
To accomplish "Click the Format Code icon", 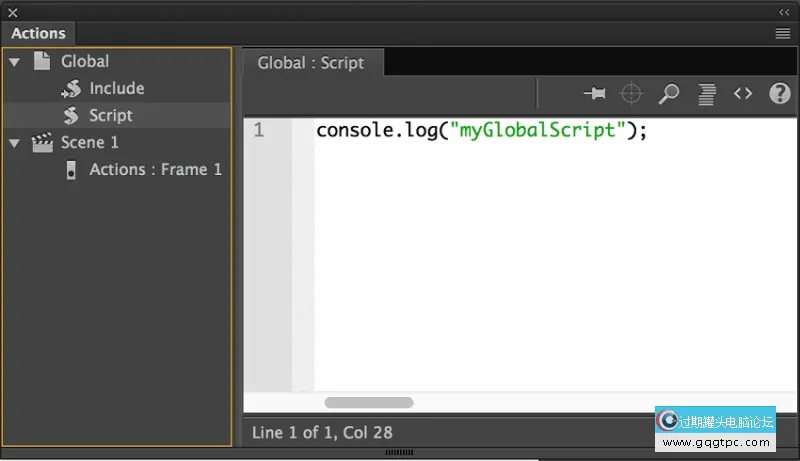I will [x=706, y=94].
